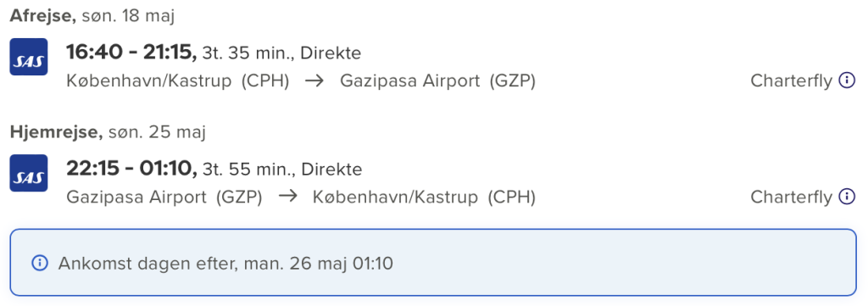Click the arrow between GZP and CPH

coord(287,197)
